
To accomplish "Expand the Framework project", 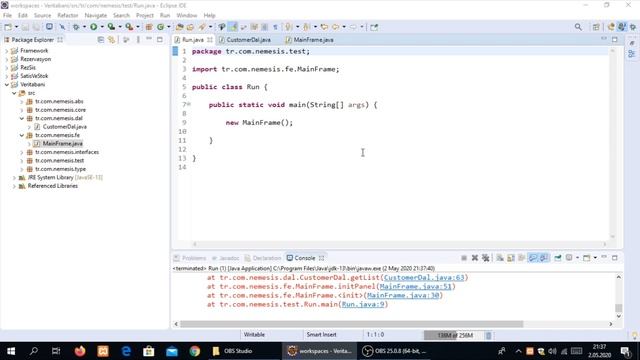I will pyautogui.click(x=7, y=51).
